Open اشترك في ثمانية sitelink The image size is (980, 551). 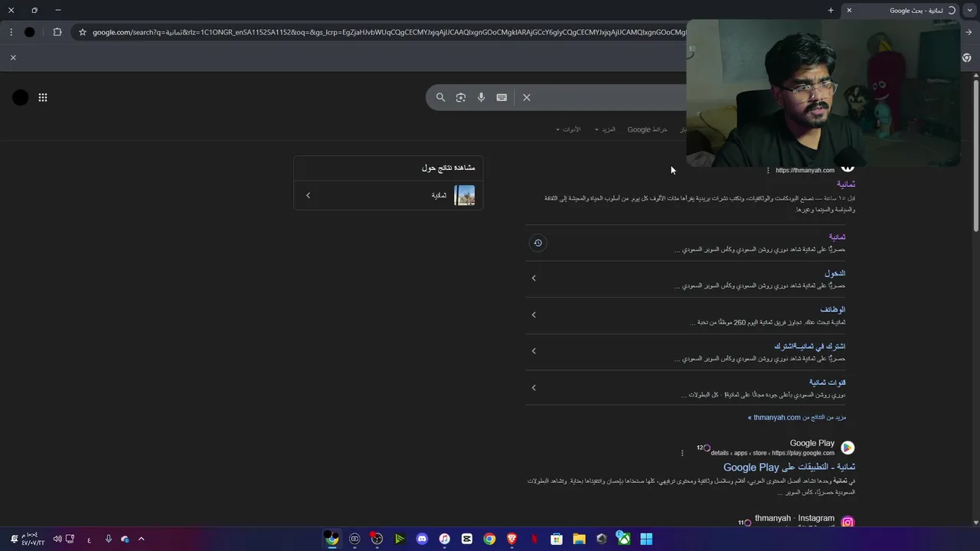click(809, 346)
